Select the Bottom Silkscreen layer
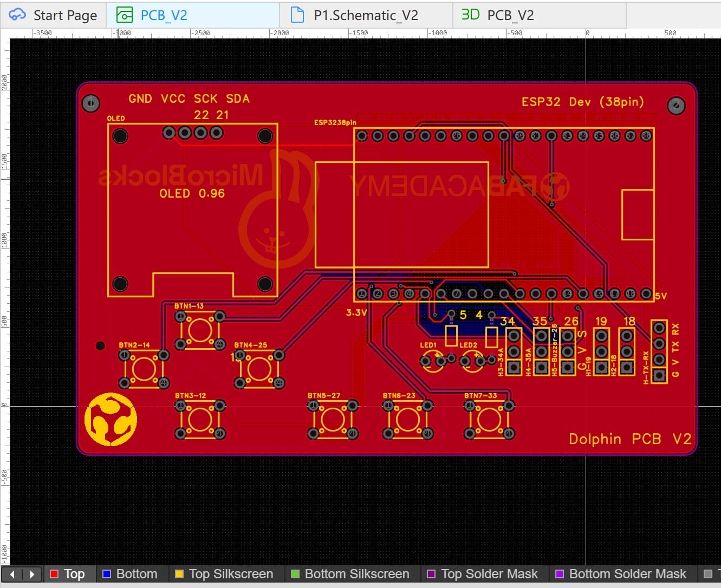 tap(350, 574)
